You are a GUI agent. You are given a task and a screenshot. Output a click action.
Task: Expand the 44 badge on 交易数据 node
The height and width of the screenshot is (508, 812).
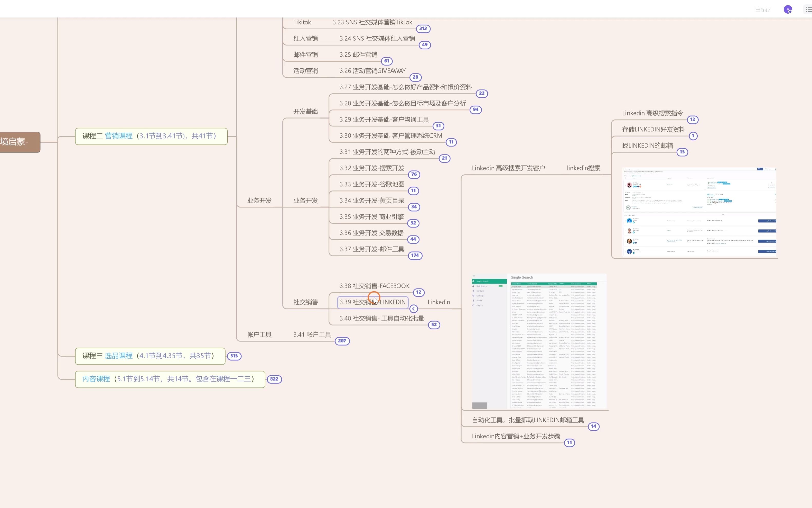[x=413, y=239]
